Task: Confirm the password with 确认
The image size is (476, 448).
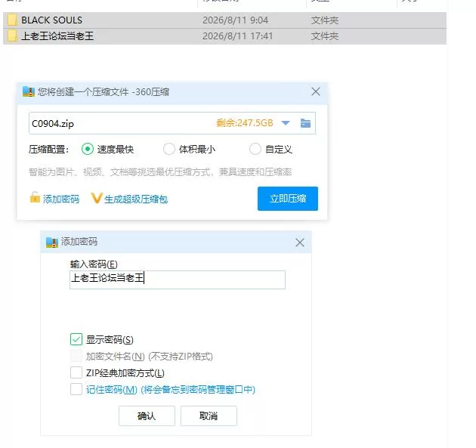Action: pyautogui.click(x=147, y=416)
